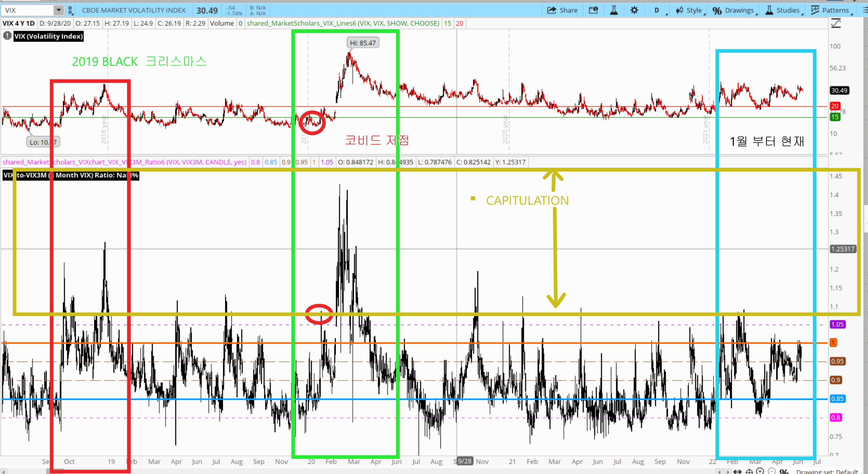
Task: Click the zoom in magnifier icon
Action: (760, 471)
